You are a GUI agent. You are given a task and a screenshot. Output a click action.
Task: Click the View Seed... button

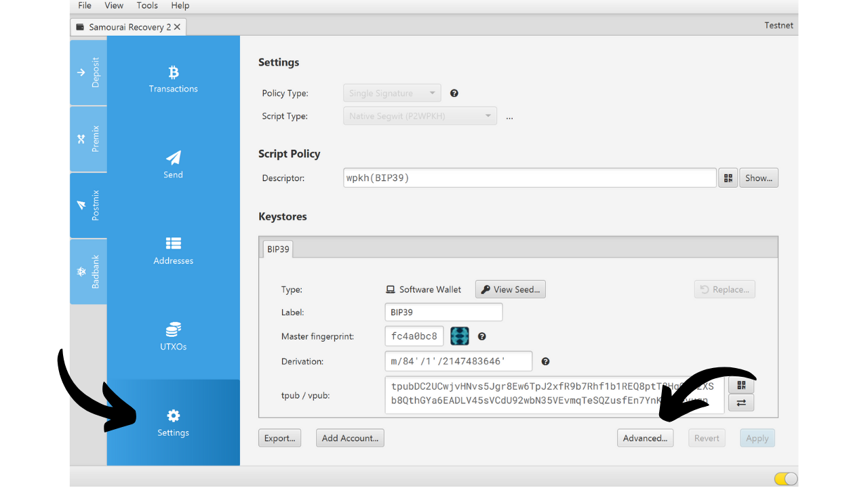coord(511,289)
